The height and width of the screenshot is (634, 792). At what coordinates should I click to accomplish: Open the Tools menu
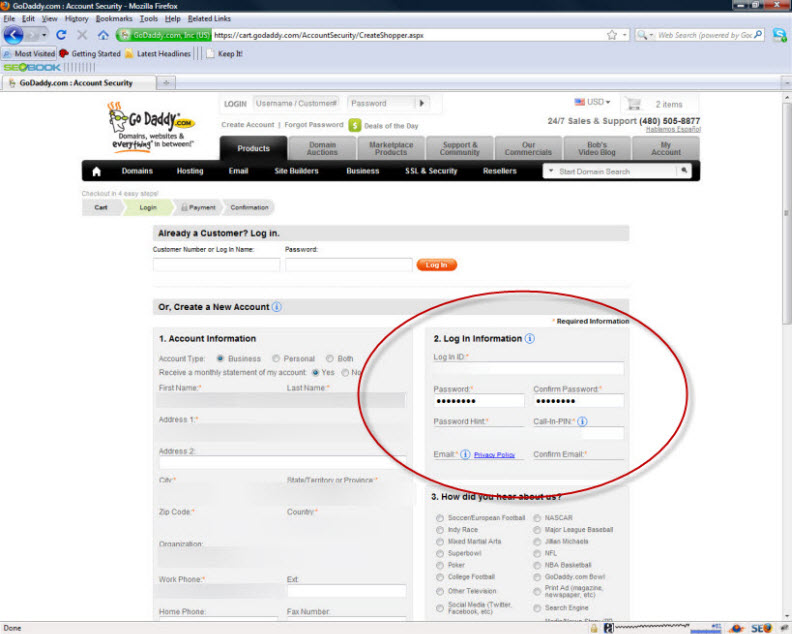coord(148,19)
